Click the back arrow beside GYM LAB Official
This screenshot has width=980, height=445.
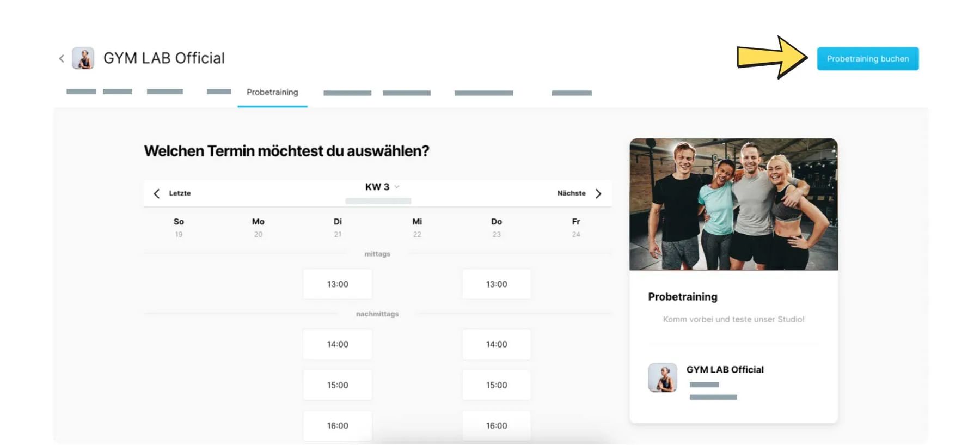62,58
